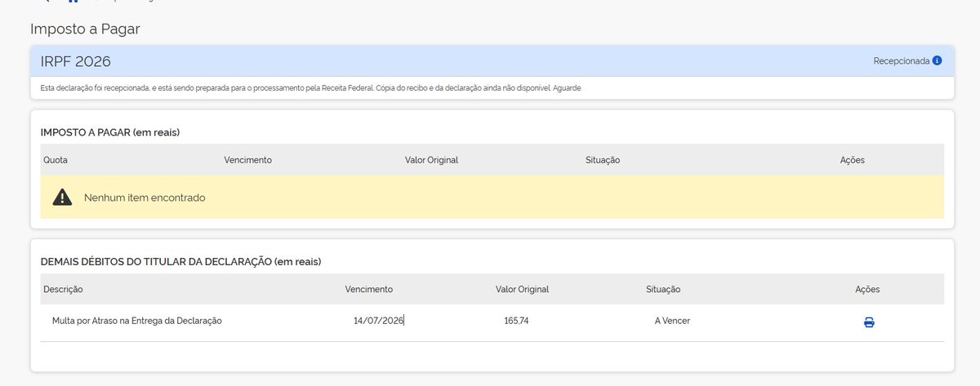Select the IRPF 2026 header title
Screen dimensions: 980x386
(76, 61)
